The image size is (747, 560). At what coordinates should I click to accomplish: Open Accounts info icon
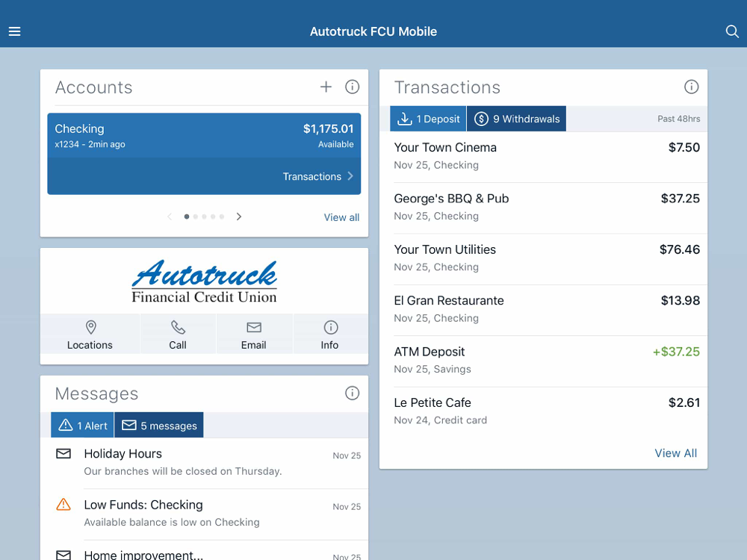[x=352, y=87]
